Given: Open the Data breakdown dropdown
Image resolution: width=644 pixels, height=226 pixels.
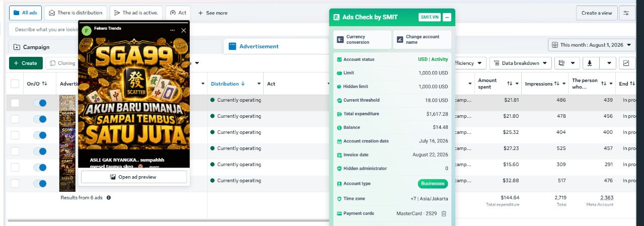Looking at the screenshot, I should [521, 63].
